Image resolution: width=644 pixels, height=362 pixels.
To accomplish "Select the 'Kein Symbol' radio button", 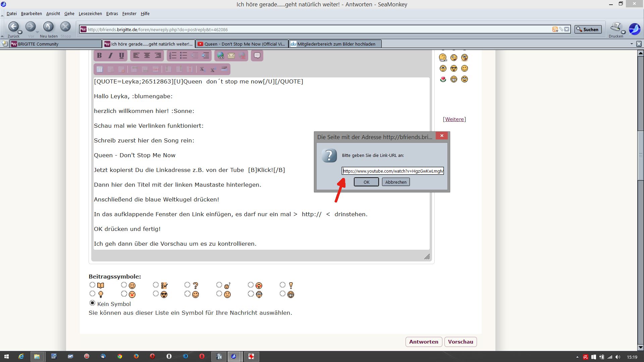I will (92, 303).
